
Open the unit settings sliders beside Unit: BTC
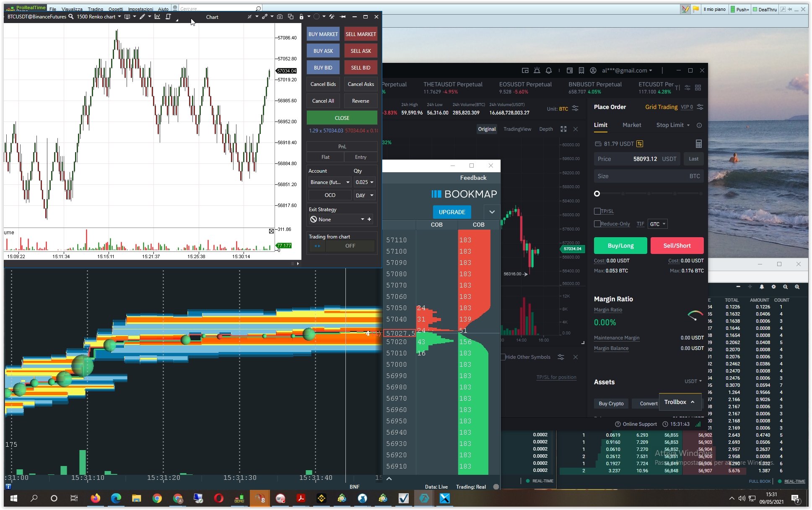point(575,109)
